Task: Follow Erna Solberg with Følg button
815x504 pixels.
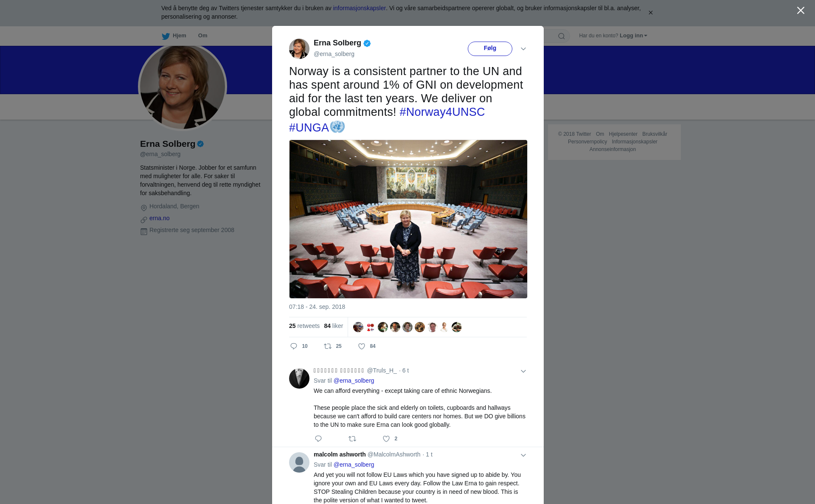Action: [490, 49]
